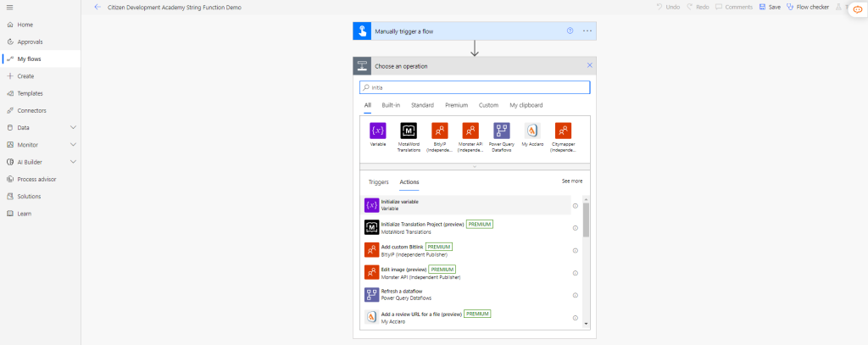Open the orange chat assistant icon
This screenshot has height=345, width=868.
858,8
